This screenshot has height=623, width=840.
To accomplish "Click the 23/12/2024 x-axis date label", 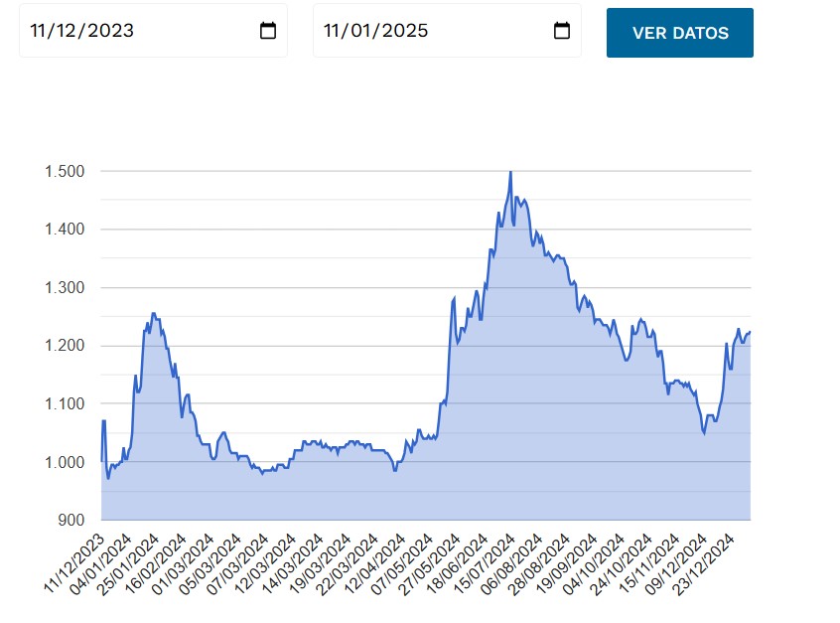I will point(703,563).
